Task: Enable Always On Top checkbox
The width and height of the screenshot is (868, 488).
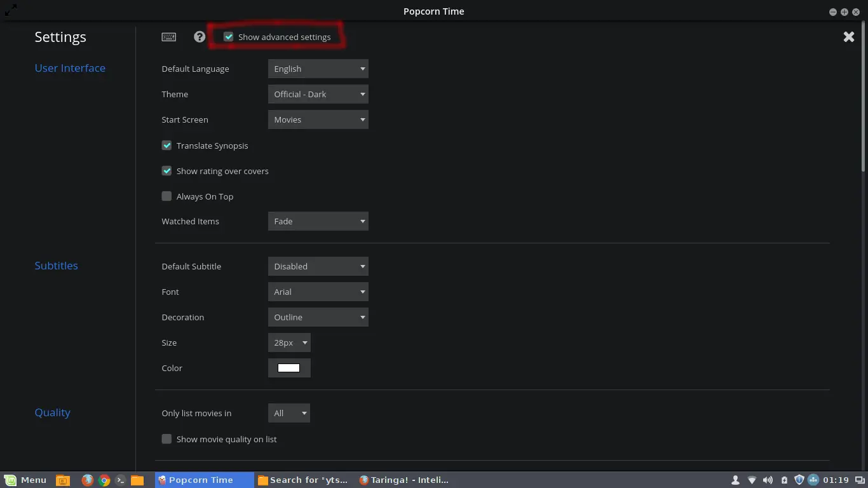Action: 166,196
